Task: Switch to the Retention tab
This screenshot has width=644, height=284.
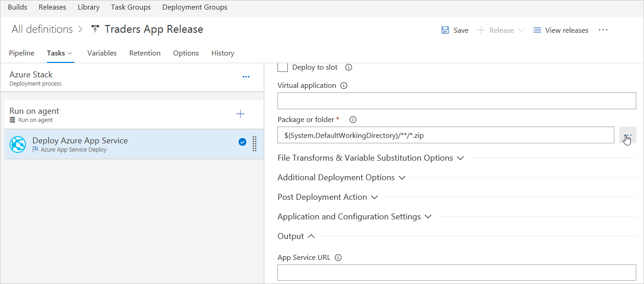Action: pos(145,53)
